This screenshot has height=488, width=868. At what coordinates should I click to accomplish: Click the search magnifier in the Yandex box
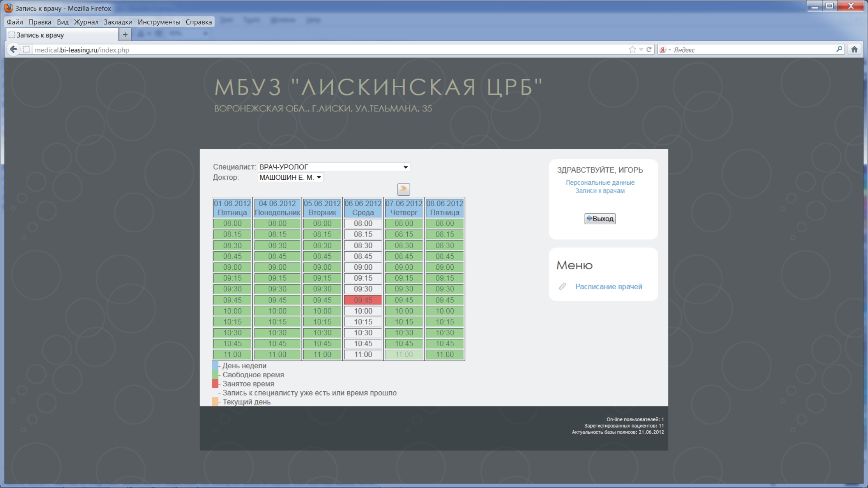point(839,49)
